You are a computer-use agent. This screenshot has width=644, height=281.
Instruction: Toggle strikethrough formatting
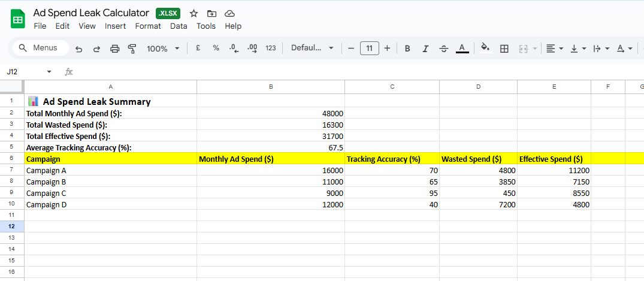tap(443, 49)
